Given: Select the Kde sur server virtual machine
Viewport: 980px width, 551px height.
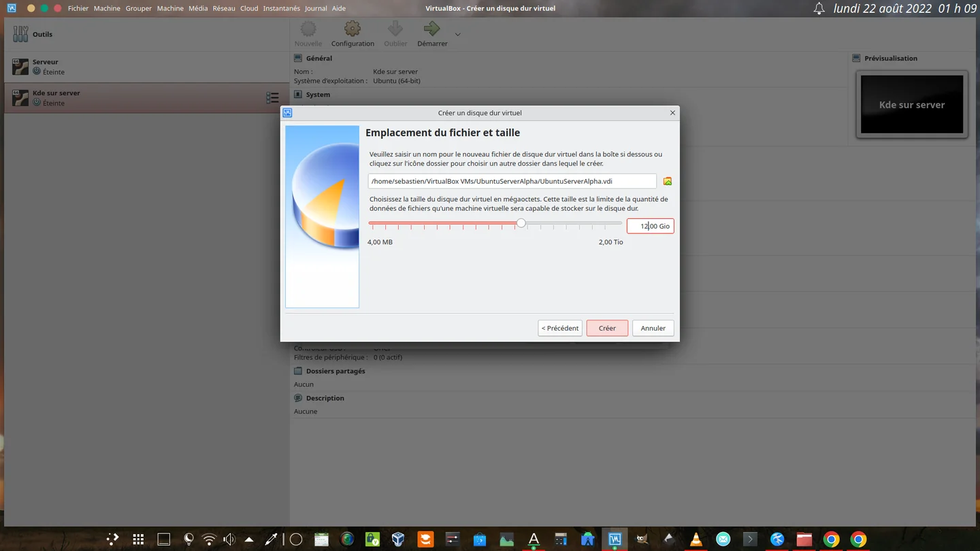Looking at the screenshot, I should click(146, 98).
